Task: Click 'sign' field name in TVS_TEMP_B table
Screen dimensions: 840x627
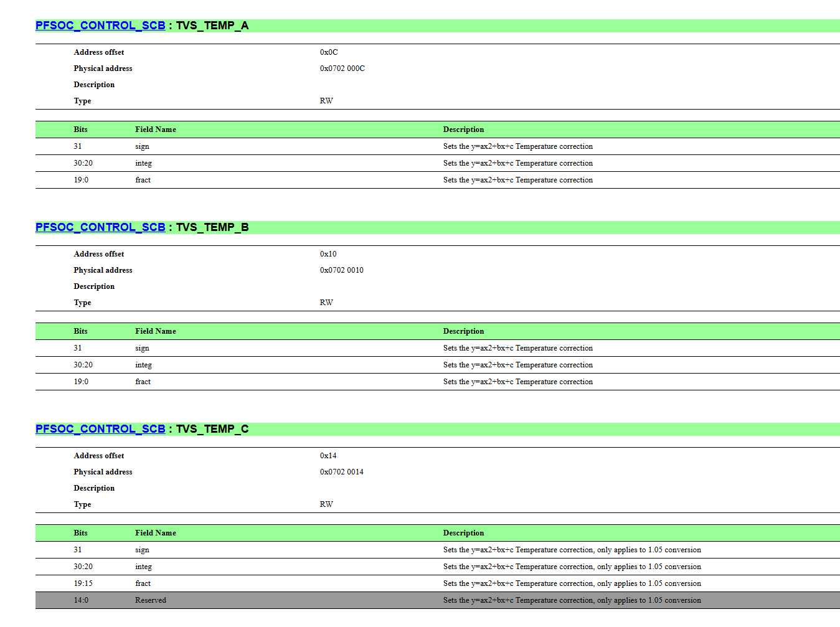Action: coord(142,349)
